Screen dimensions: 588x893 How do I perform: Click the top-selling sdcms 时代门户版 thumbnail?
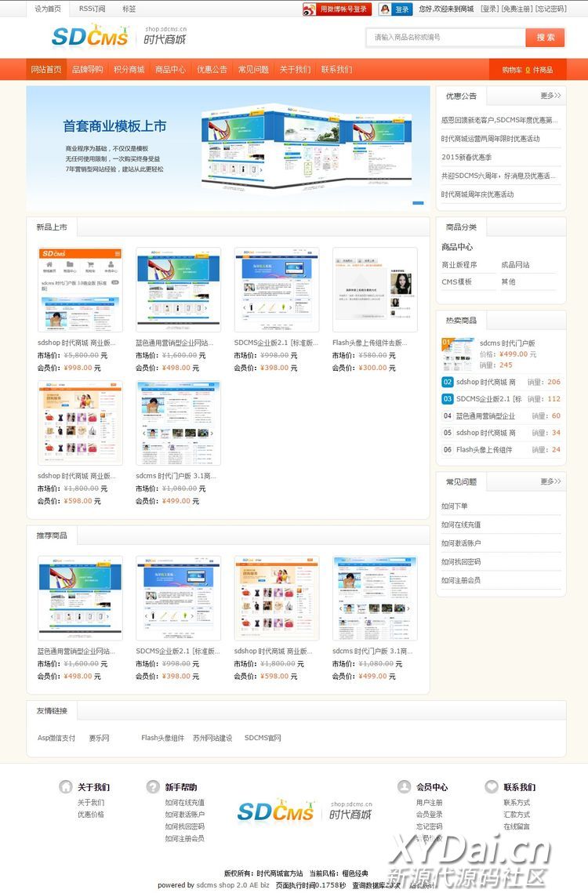458,354
